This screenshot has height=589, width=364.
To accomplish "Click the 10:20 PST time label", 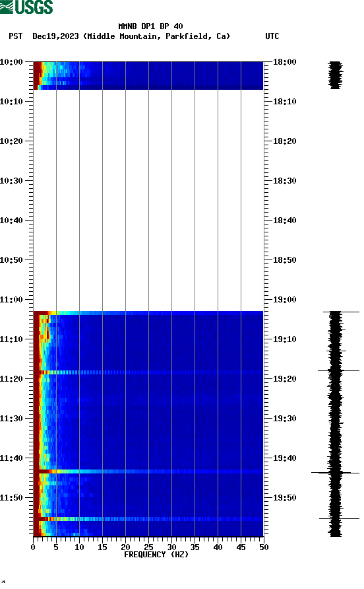I will [11, 141].
